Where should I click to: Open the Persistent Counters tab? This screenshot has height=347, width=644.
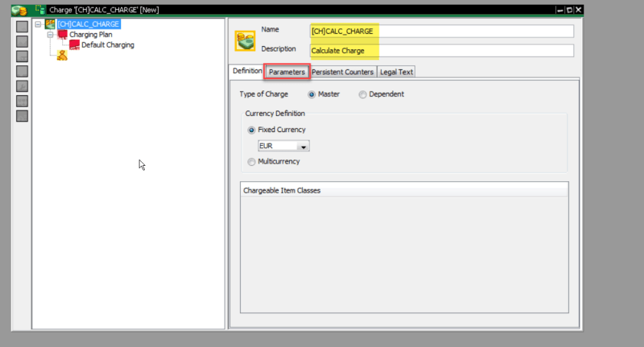tap(343, 72)
